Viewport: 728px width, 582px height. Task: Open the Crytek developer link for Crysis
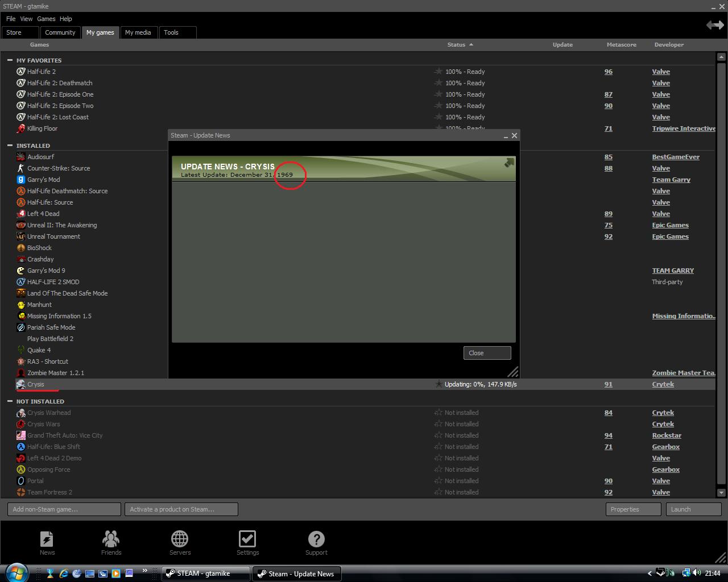pyautogui.click(x=663, y=384)
